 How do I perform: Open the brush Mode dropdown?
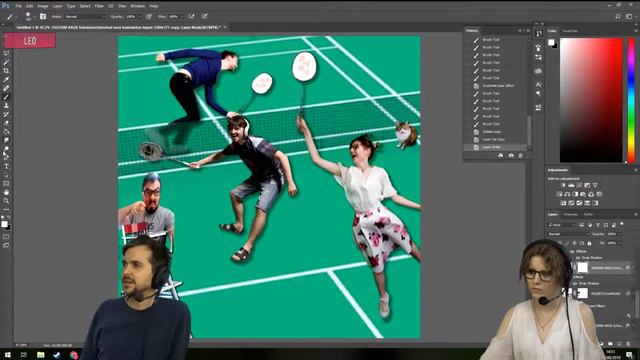(x=85, y=17)
